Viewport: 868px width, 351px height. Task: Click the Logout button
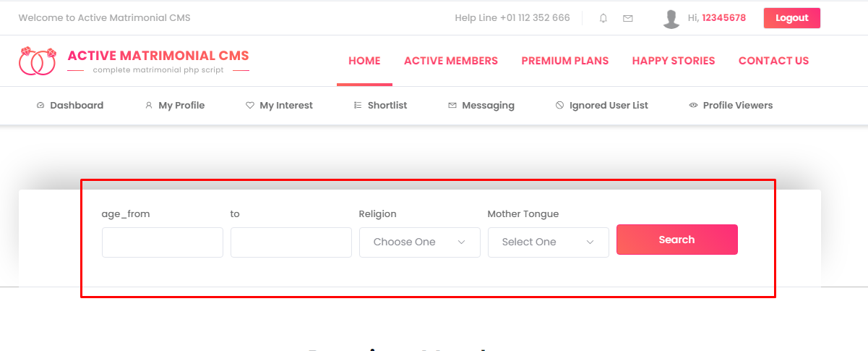point(792,18)
